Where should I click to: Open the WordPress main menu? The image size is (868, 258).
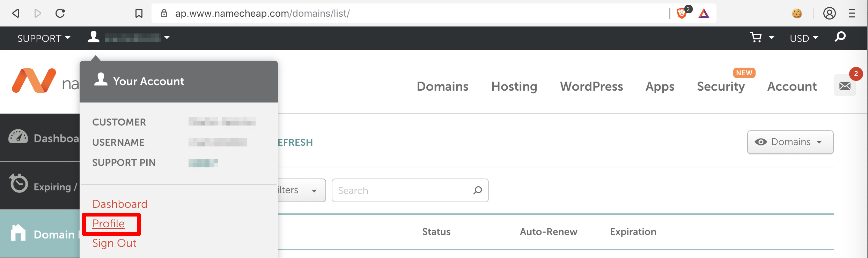pos(591,86)
